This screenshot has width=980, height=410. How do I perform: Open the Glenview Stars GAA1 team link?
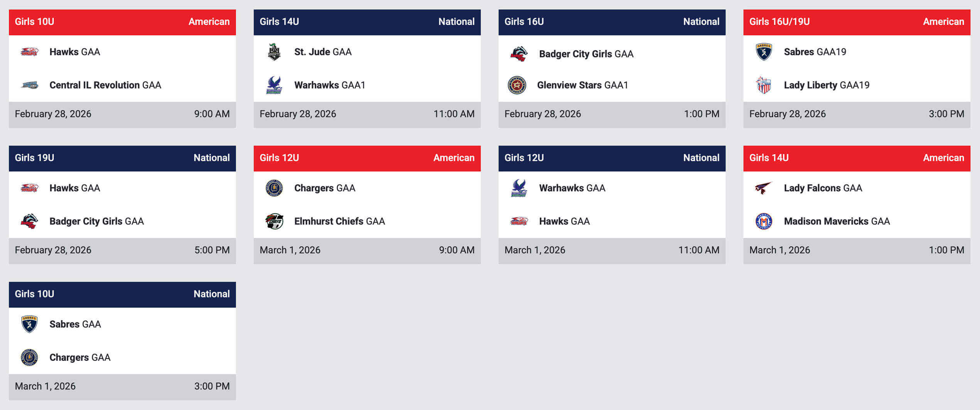(582, 85)
